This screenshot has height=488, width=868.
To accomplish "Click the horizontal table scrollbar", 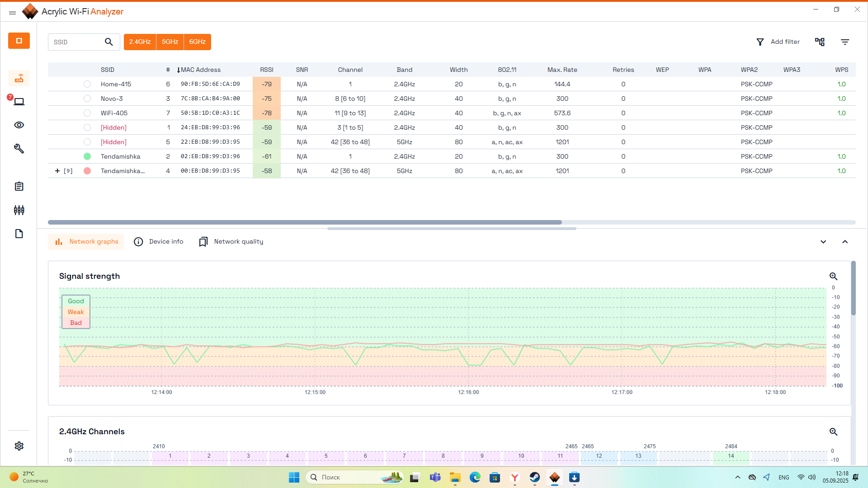I will pyautogui.click(x=305, y=222).
